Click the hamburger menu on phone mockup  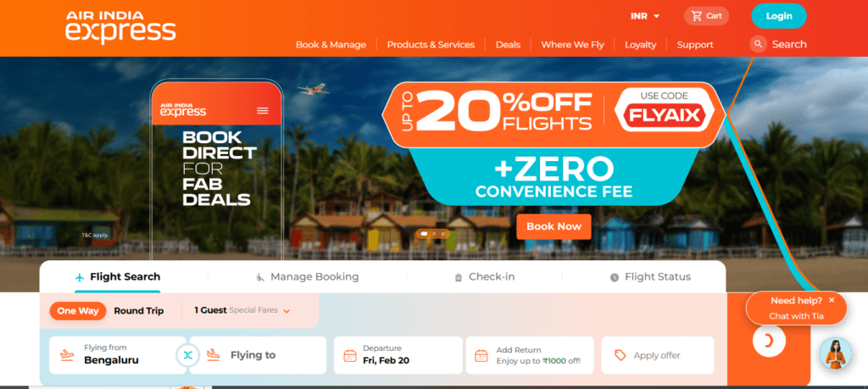263,111
